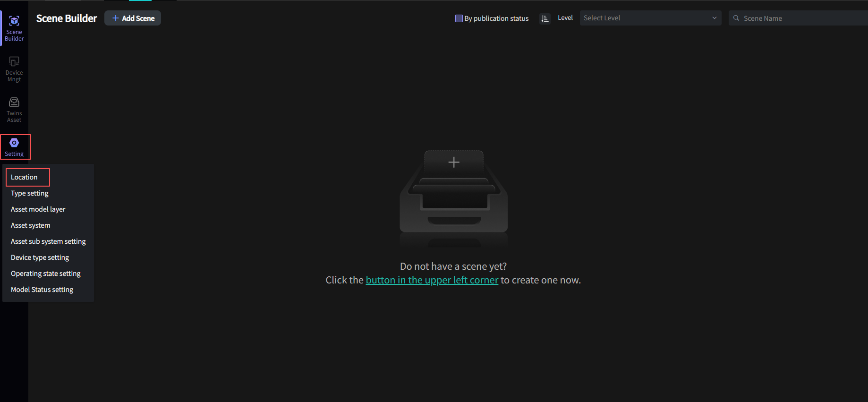The image size is (868, 402).
Task: Click the plus icon in Add Scene
Action: (115, 18)
